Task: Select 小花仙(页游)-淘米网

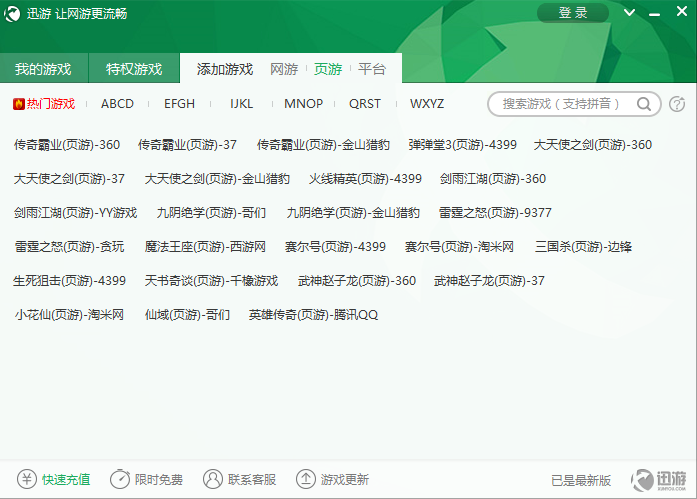Action: pyautogui.click(x=69, y=315)
